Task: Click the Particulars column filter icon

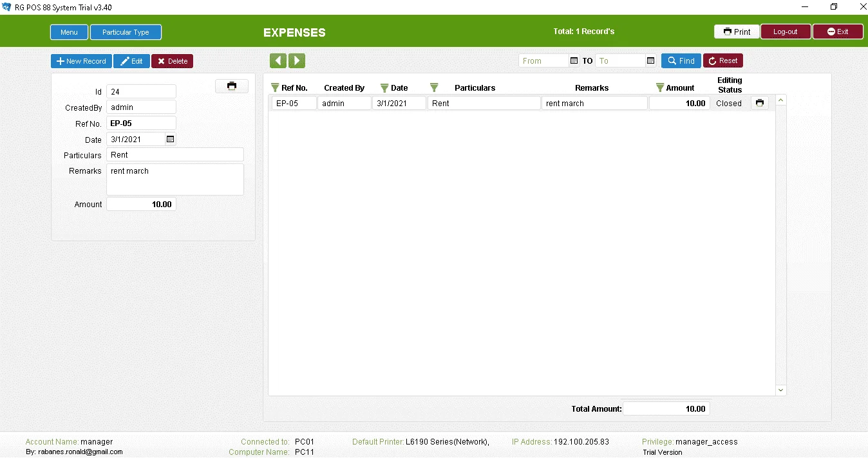Action: coord(434,87)
